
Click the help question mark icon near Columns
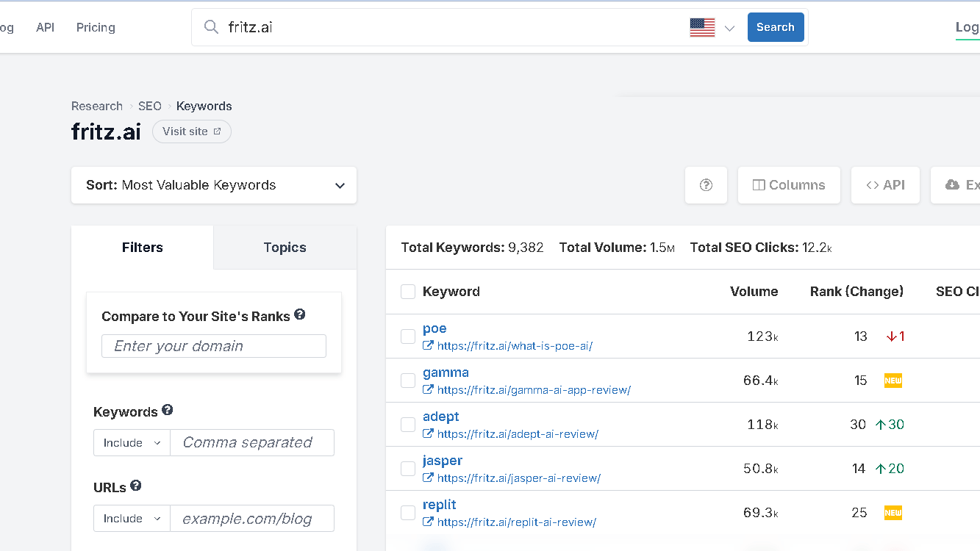706,184
